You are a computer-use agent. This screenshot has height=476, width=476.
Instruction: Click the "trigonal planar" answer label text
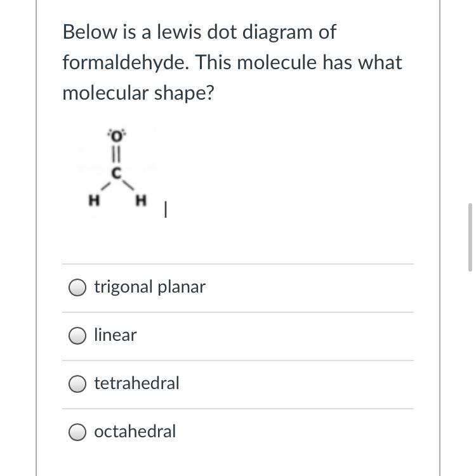click(x=150, y=287)
